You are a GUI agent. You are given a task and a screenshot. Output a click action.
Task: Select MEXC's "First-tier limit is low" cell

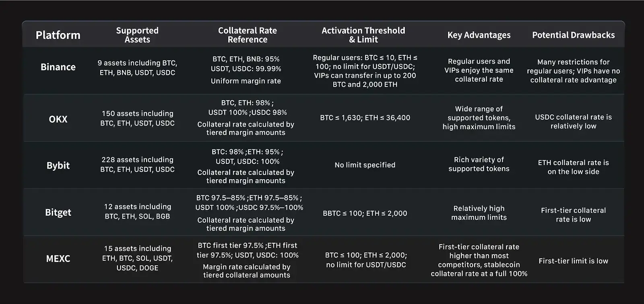(x=573, y=261)
